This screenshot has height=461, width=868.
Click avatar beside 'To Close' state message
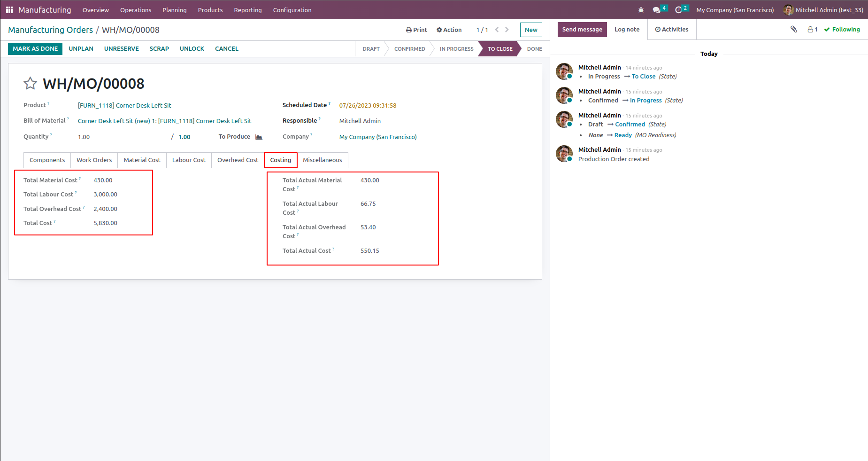tap(564, 71)
